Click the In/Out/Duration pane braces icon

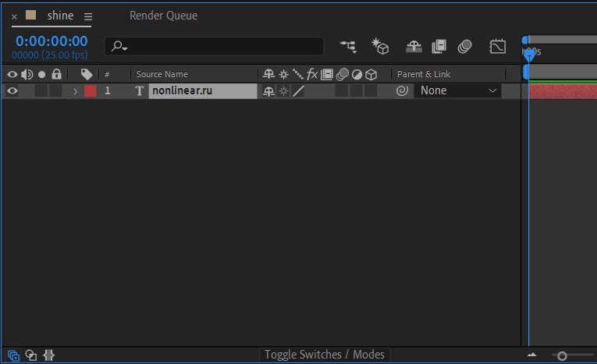click(49, 355)
